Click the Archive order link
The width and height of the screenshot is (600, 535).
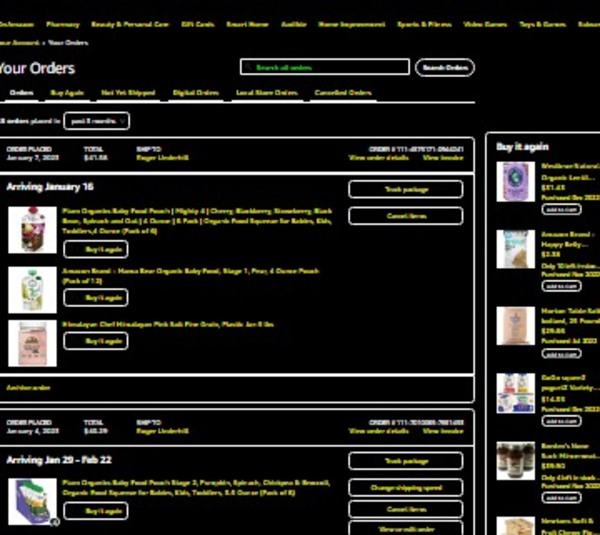(28, 387)
